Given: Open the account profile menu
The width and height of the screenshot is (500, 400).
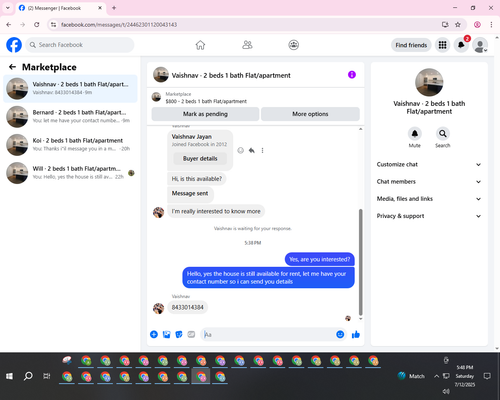Looking at the screenshot, I should (x=480, y=45).
